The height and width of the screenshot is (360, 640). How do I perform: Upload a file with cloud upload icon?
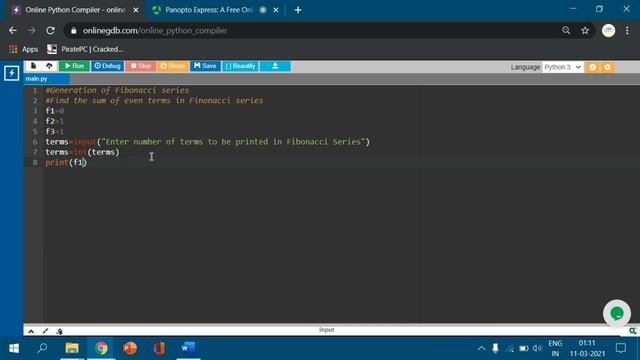click(49, 66)
